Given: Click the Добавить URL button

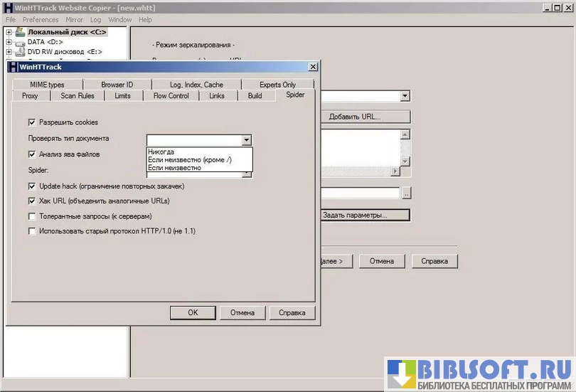Looking at the screenshot, I should pyautogui.click(x=365, y=117).
